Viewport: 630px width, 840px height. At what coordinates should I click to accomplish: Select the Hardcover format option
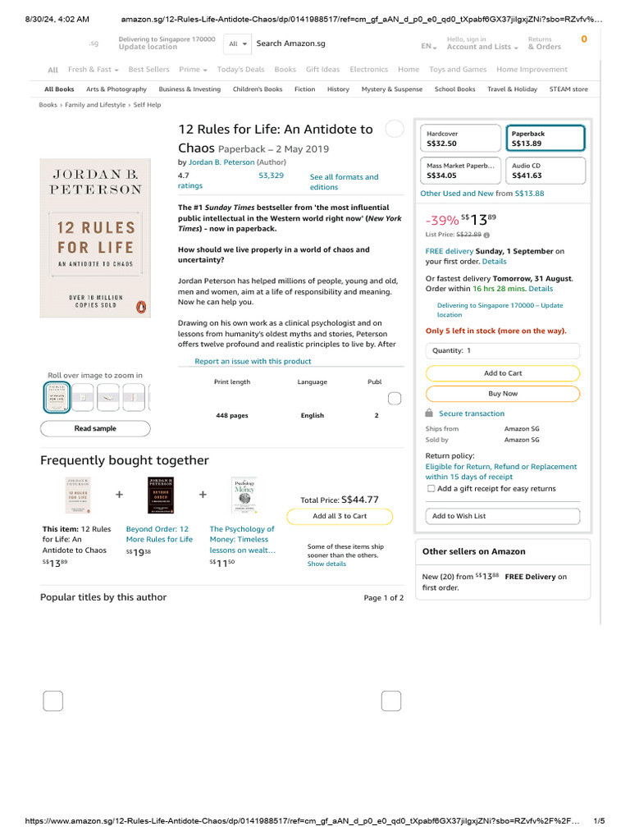coord(461,139)
